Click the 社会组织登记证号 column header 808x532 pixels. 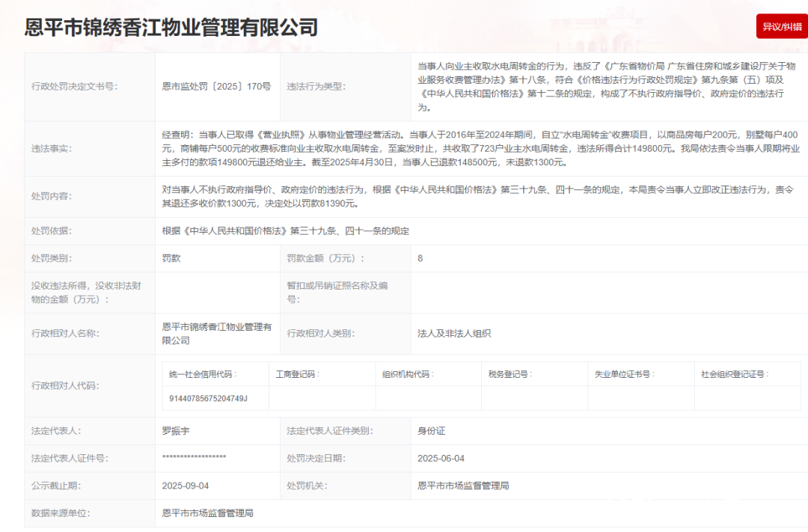735,374
